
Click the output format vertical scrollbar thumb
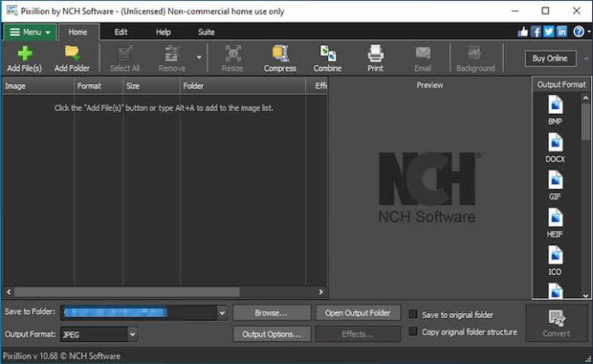click(586, 121)
